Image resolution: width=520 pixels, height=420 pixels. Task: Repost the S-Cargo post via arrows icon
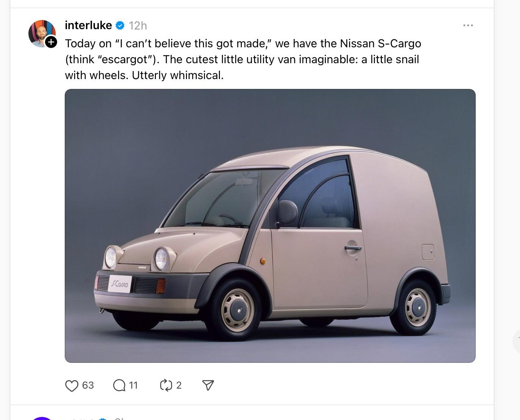pyautogui.click(x=166, y=386)
